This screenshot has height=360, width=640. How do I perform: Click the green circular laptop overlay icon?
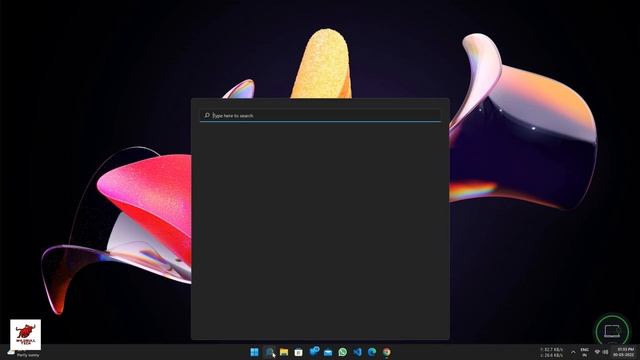[x=612, y=330]
